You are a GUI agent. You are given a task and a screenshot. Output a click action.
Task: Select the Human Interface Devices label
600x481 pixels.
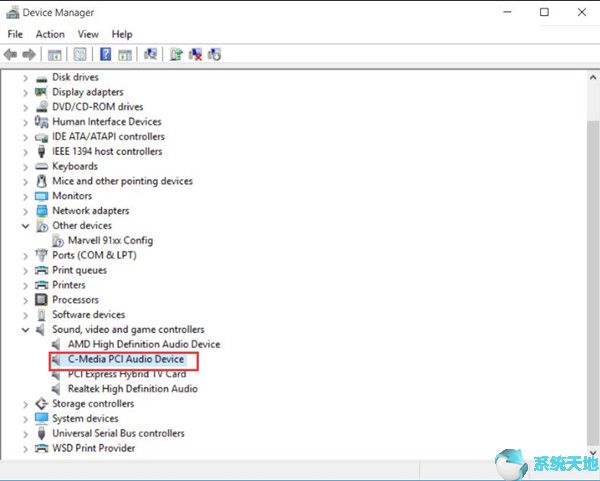[x=107, y=122]
